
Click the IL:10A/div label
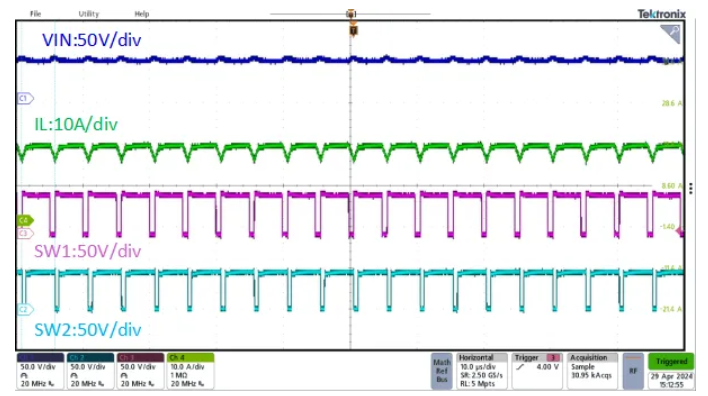coord(76,124)
